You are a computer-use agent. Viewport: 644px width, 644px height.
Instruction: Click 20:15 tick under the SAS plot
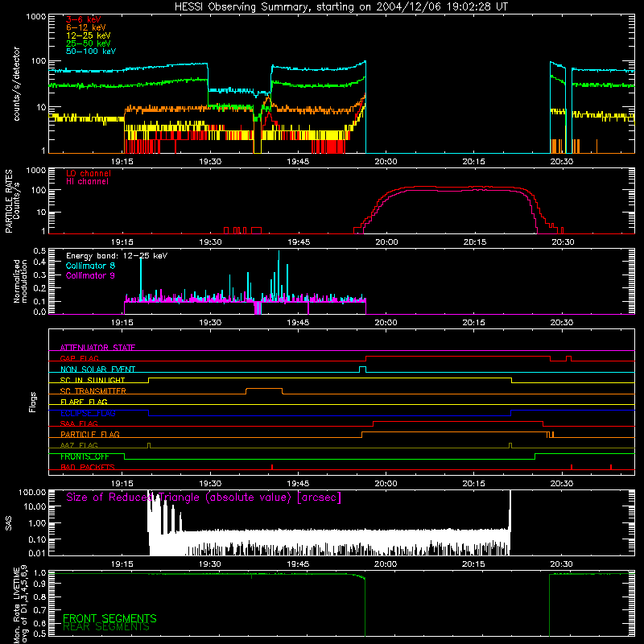click(473, 564)
